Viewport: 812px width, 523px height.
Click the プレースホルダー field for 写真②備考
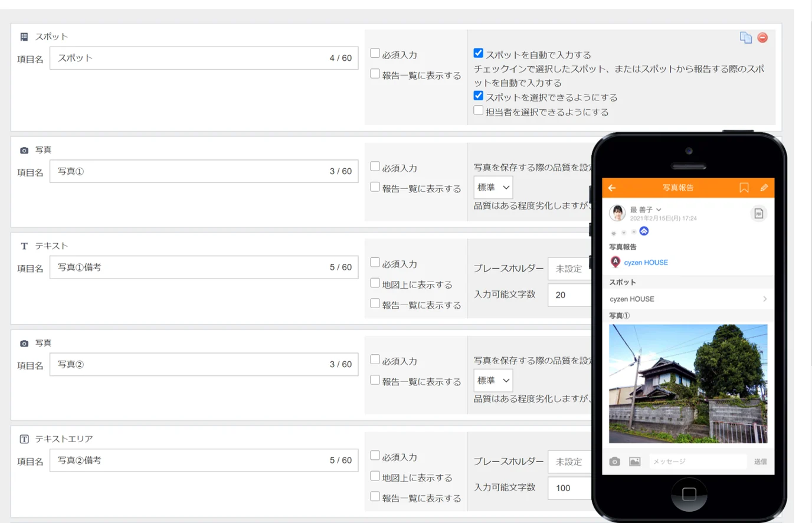click(x=570, y=462)
